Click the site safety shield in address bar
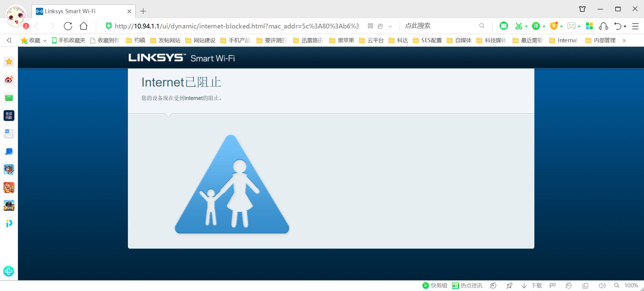The height and width of the screenshot is (291, 644). (108, 26)
